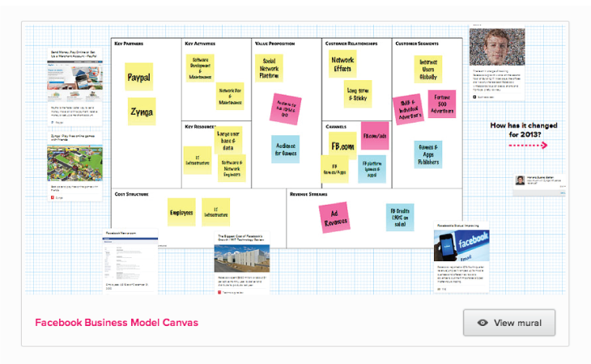The image size is (591, 364).
Task: Select the Fortune 500 Advertisers pink note
Action: [442, 104]
